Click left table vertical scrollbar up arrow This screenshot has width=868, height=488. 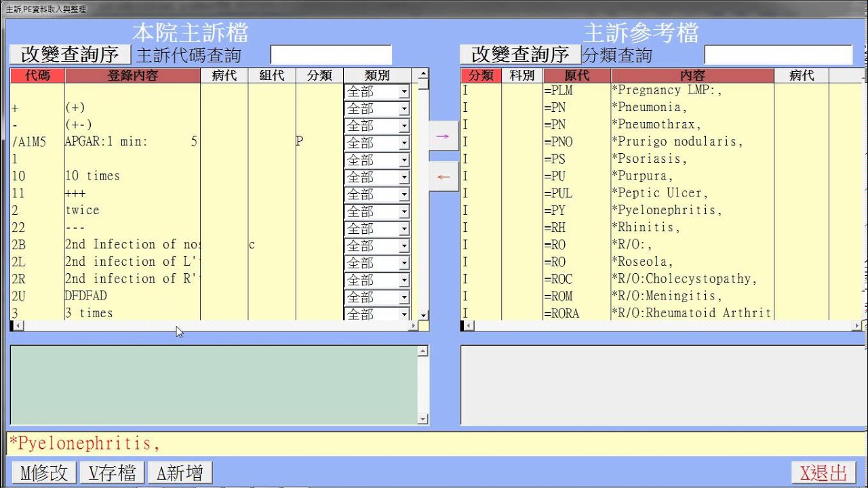[423, 74]
